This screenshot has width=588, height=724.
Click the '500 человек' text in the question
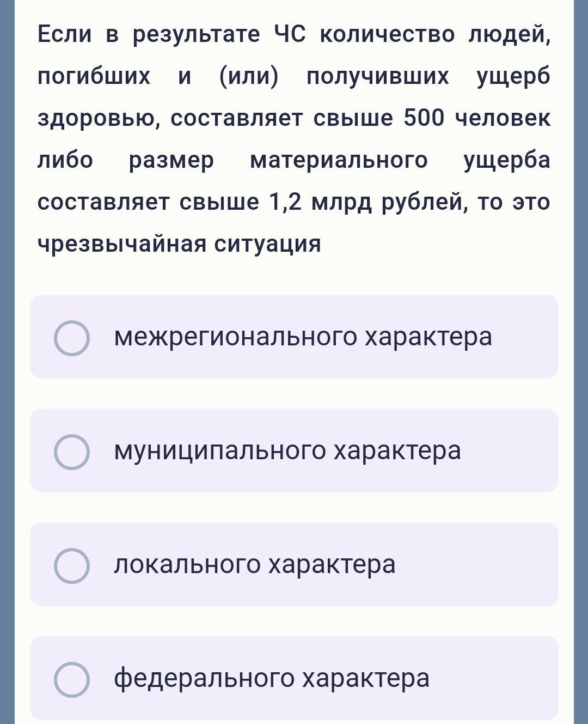click(x=477, y=118)
